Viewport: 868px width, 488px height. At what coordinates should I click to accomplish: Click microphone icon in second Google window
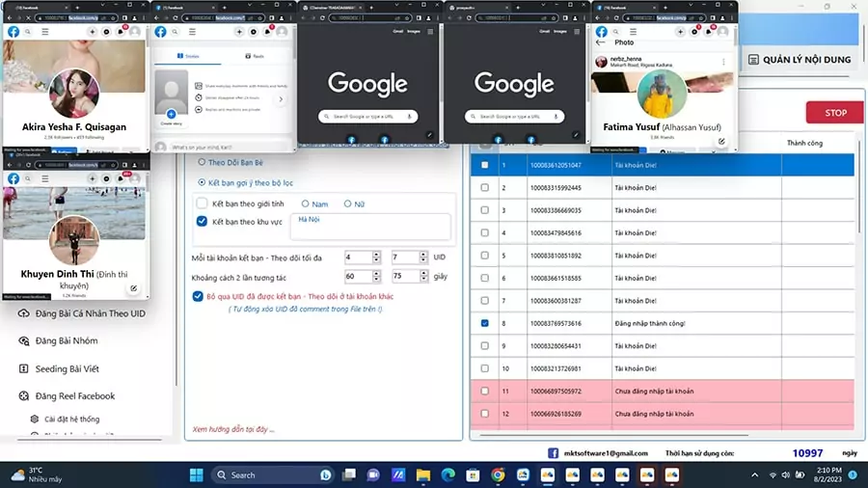coord(556,116)
